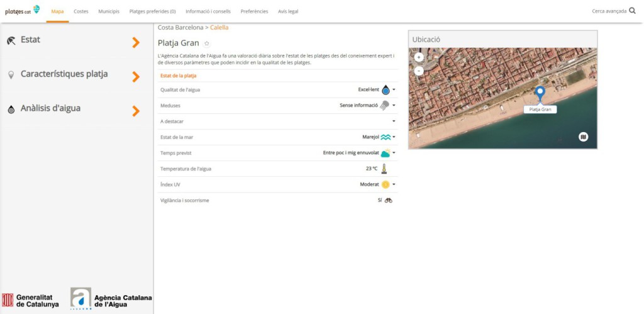Expand the A destacar row
This screenshot has height=314, width=644.
(x=394, y=121)
